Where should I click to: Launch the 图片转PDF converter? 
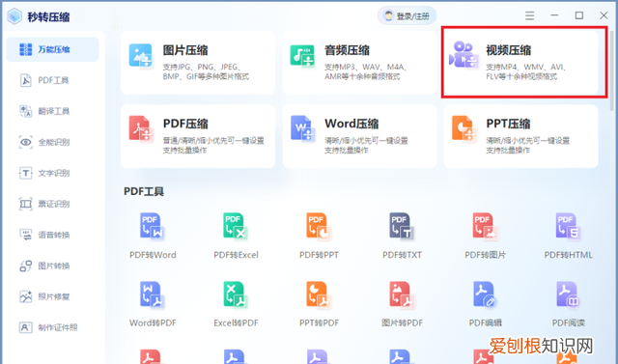402,304
